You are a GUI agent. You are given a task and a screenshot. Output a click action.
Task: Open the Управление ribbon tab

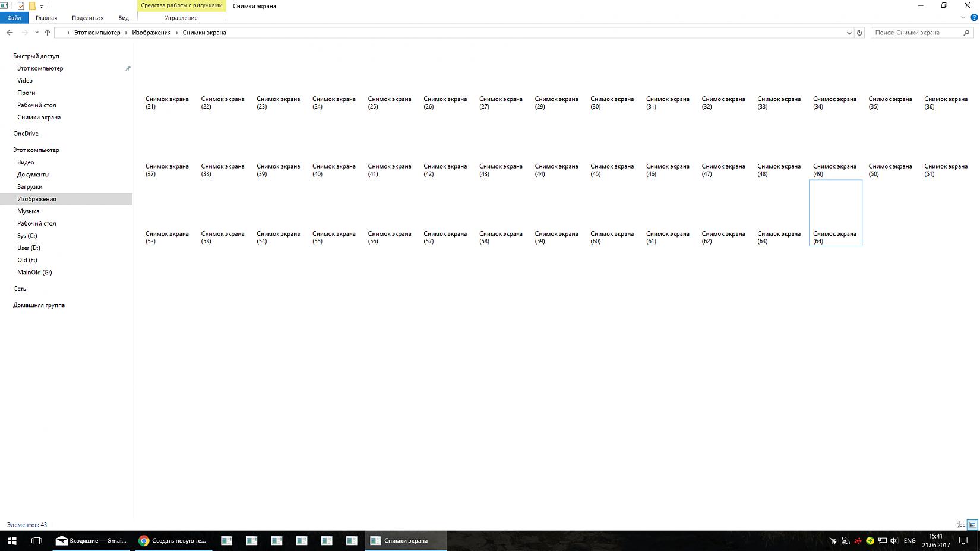pos(181,18)
